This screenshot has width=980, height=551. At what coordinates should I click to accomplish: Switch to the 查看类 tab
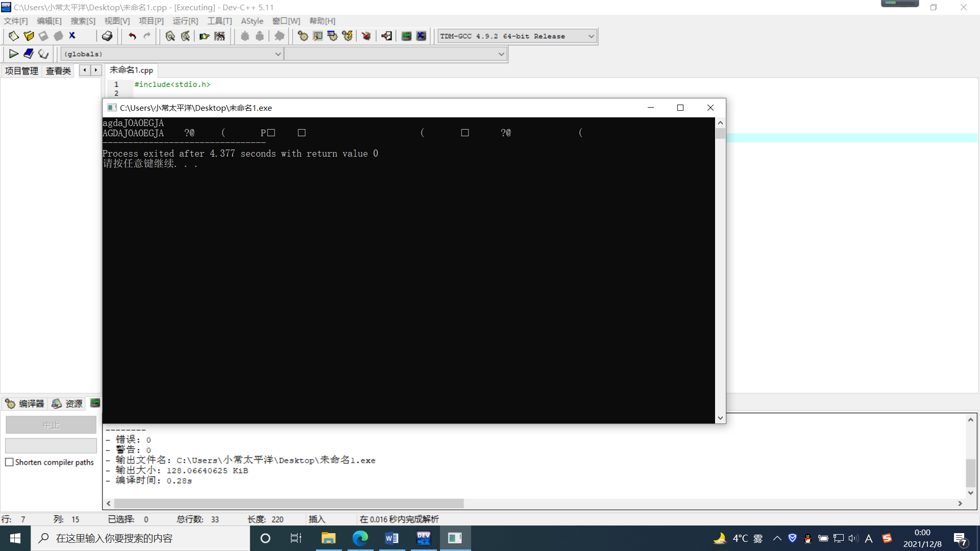click(58, 70)
